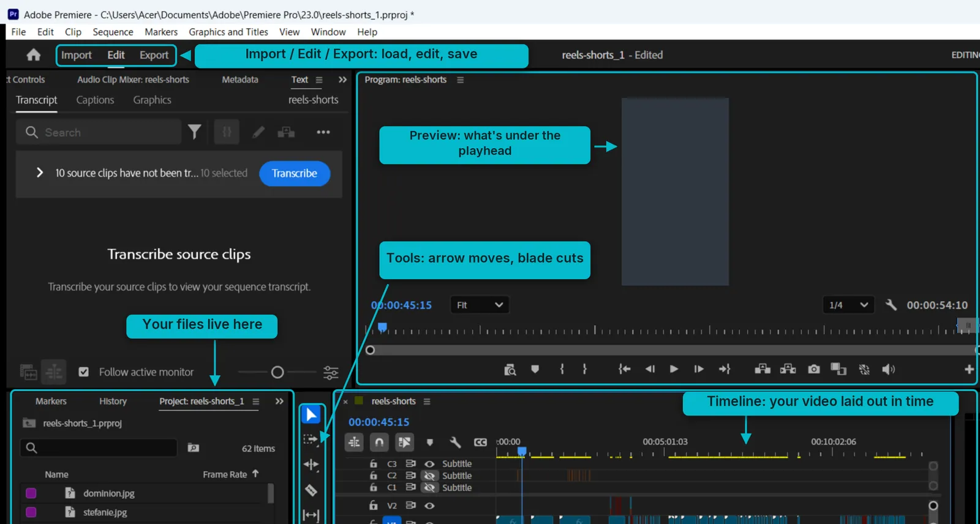Click the transcript Search field
The width and height of the screenshot is (980, 524).
pyautogui.click(x=99, y=132)
